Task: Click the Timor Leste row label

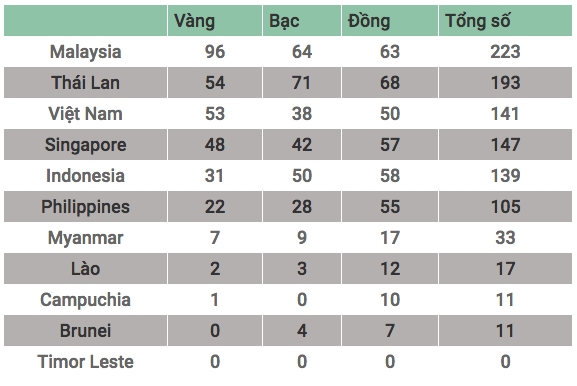Action: pos(85,361)
